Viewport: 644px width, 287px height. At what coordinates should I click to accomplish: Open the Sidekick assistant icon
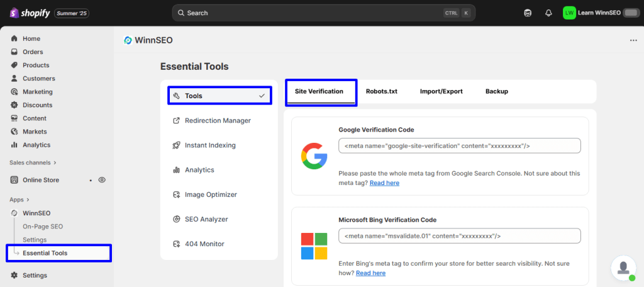(x=528, y=13)
